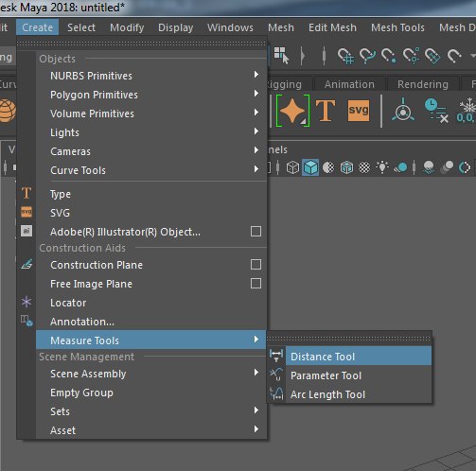Click the shelf SVG icon

(359, 111)
